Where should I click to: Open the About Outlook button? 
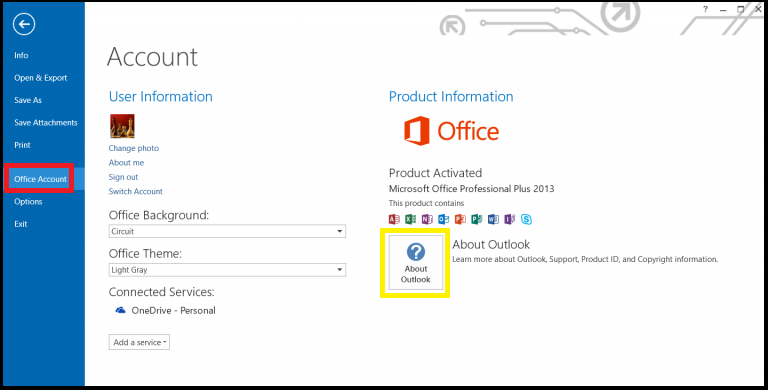[x=416, y=263]
